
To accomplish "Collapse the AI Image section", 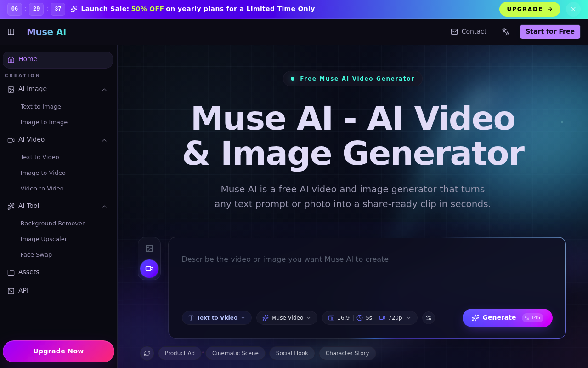I will [104, 90].
